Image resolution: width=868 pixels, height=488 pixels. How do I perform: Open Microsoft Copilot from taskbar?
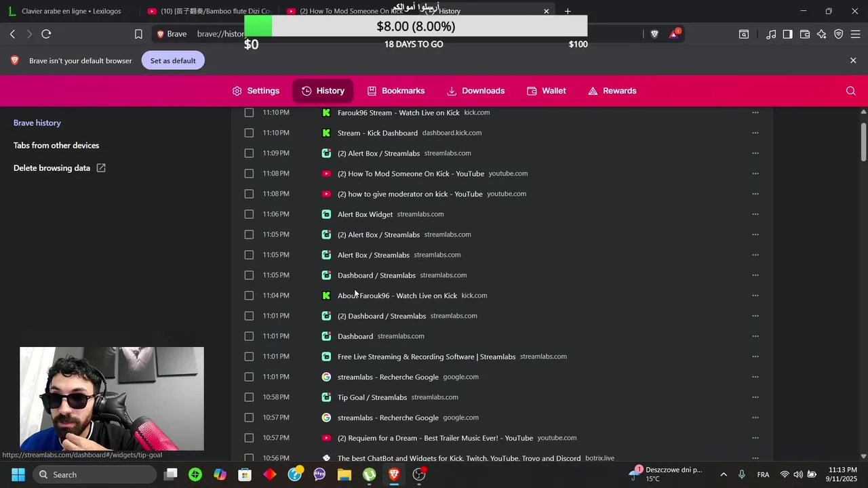(220, 474)
